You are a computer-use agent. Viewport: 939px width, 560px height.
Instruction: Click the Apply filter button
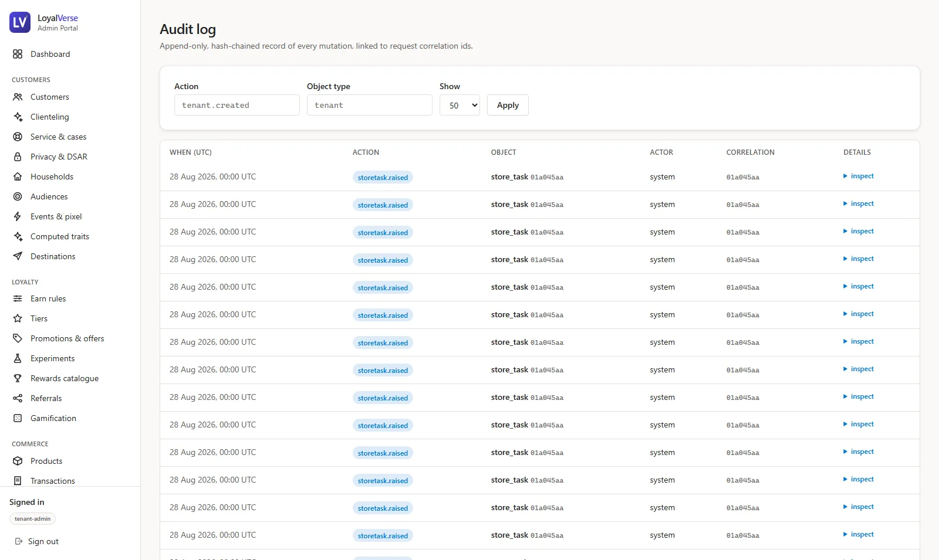pyautogui.click(x=508, y=105)
